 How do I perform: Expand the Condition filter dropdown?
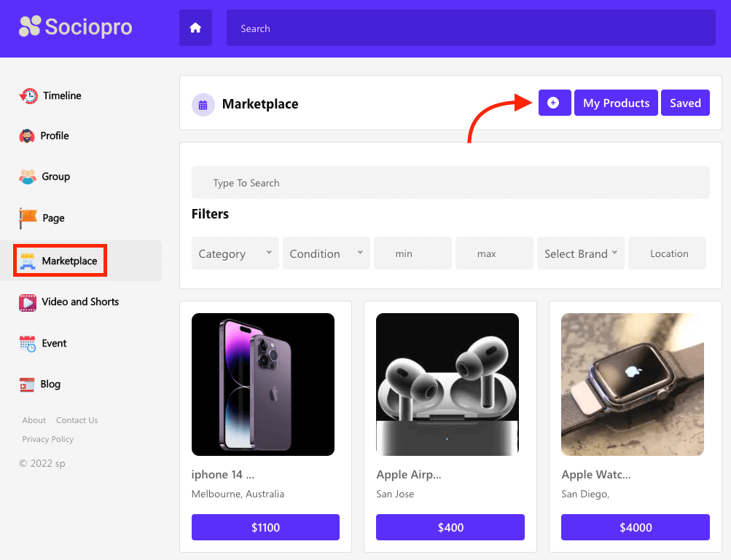click(x=325, y=253)
